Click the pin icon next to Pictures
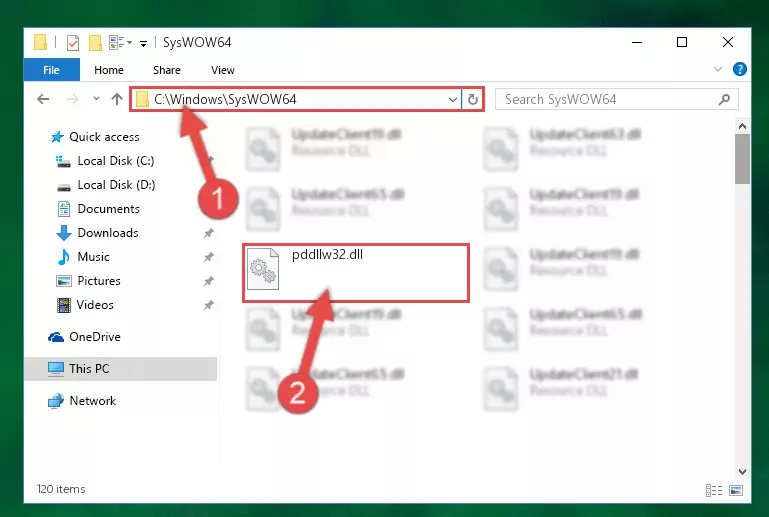Screen dimensions: 769x517 [x=208, y=281]
